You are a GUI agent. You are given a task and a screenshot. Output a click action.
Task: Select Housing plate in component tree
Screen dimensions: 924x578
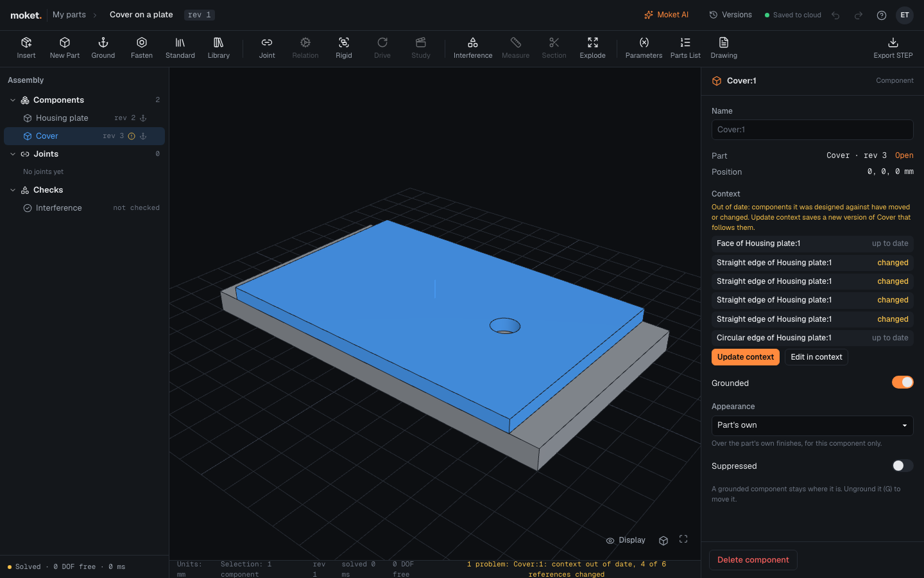click(x=84, y=118)
